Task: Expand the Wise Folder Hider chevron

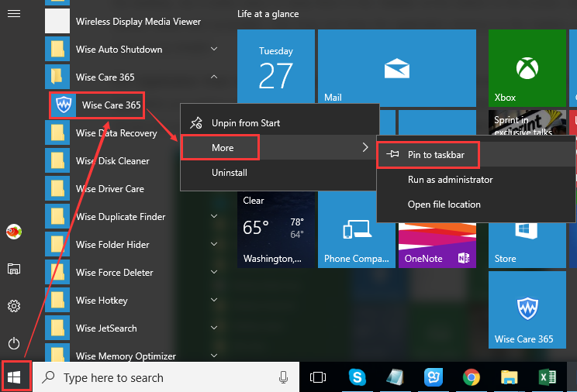Action: click(x=214, y=244)
